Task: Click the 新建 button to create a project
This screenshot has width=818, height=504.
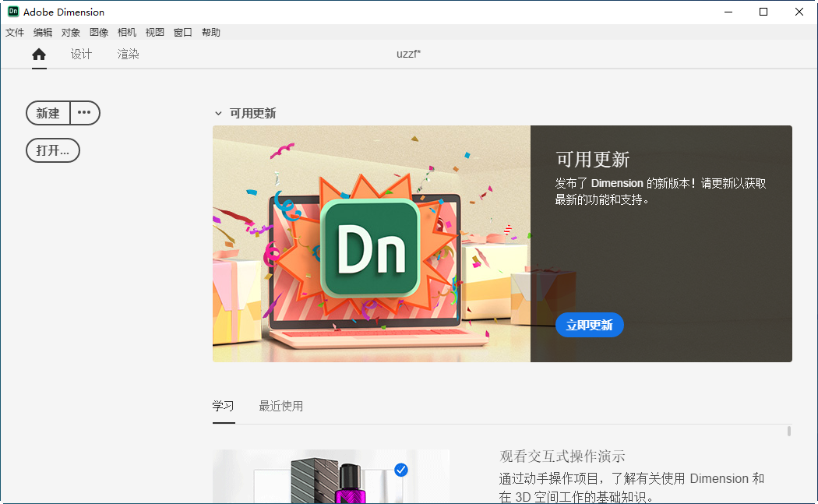Action: tap(47, 112)
